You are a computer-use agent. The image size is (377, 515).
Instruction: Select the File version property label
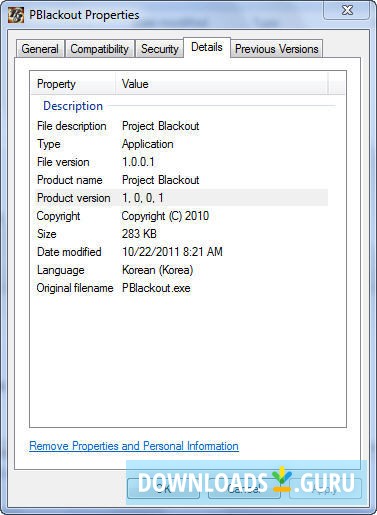tap(63, 162)
